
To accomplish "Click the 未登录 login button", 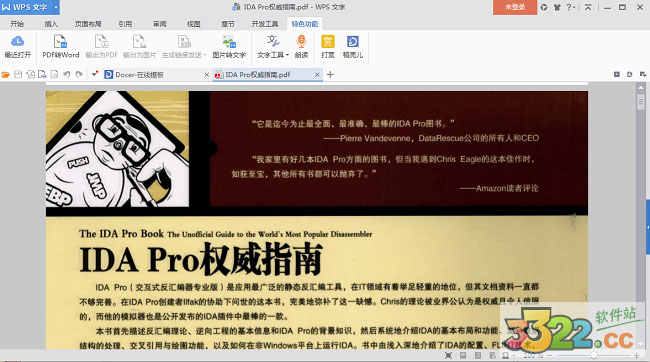I will (x=515, y=7).
